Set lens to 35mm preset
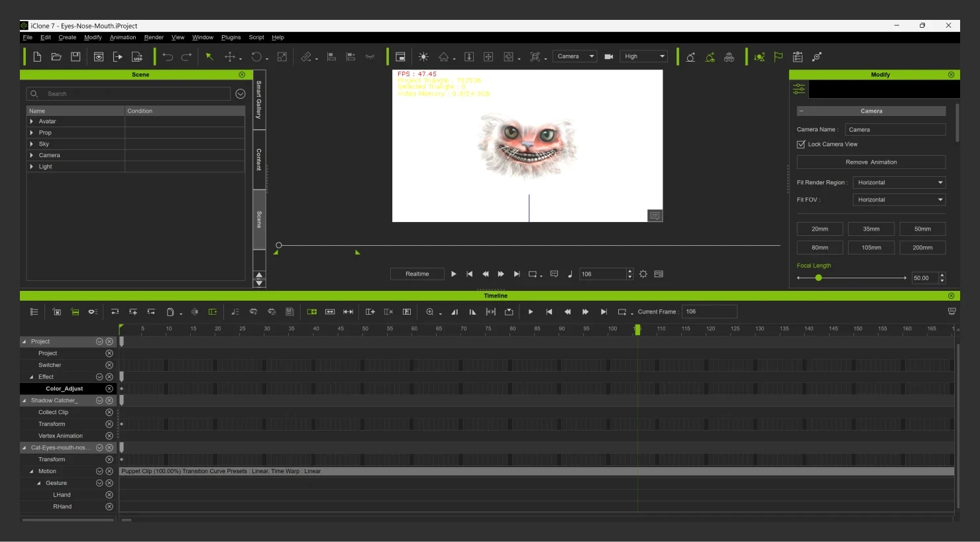This screenshot has width=980, height=542. 871,229
